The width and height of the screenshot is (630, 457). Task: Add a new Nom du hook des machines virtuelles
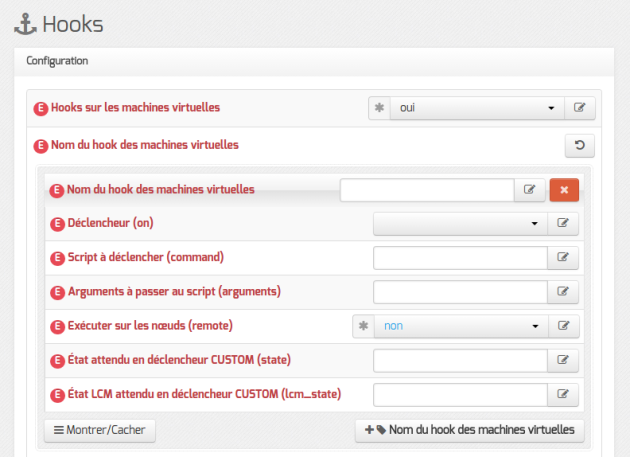coord(470,430)
